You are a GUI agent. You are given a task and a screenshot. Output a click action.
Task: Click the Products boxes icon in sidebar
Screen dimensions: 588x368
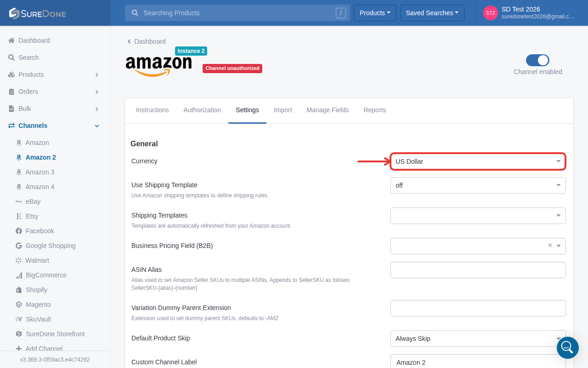pos(11,75)
